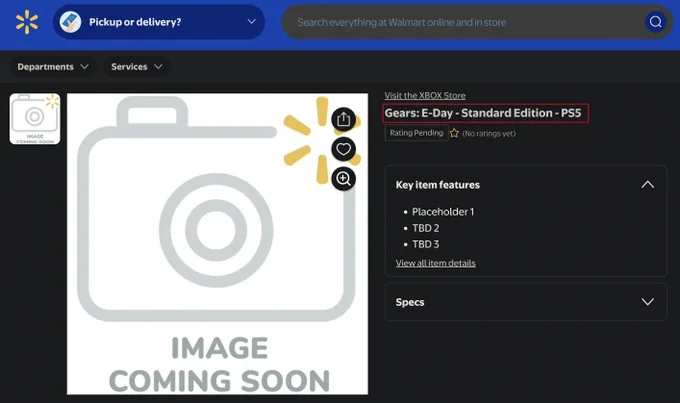Click the No ratings yet text
The image size is (680, 403).
pos(489,134)
